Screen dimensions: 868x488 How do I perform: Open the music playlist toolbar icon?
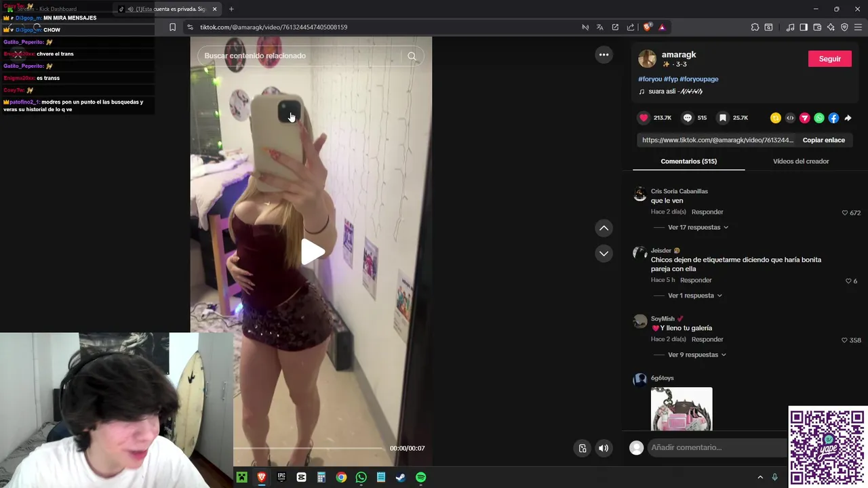click(x=790, y=27)
